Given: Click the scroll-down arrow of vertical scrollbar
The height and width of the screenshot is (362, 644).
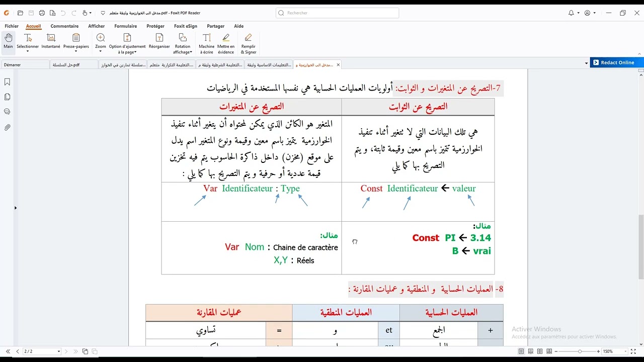Looking at the screenshot, I should pos(641,344).
